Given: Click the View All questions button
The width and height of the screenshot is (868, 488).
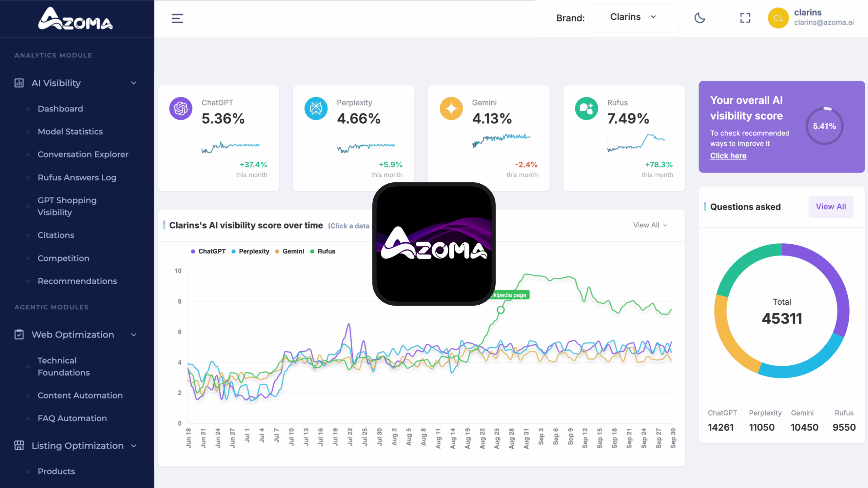Looking at the screenshot, I should 831,207.
